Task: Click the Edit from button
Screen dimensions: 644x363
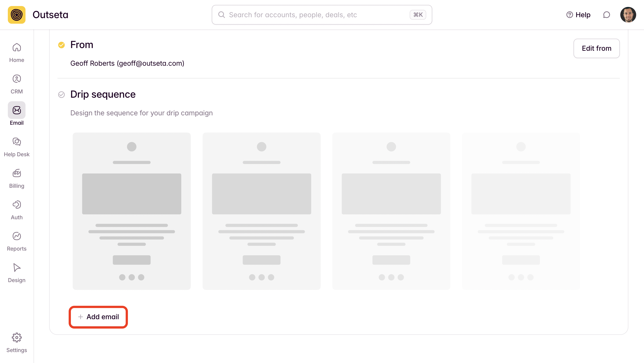Action: (x=597, y=48)
